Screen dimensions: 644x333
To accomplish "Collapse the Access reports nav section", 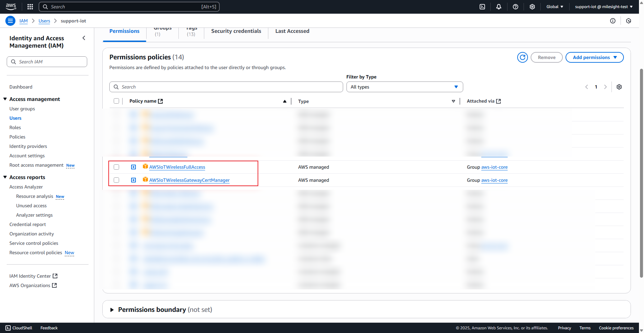I will [5, 177].
